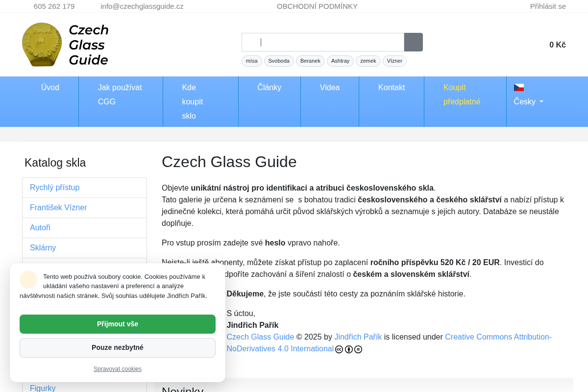Click the Czech Glass Guide logo

click(65, 45)
